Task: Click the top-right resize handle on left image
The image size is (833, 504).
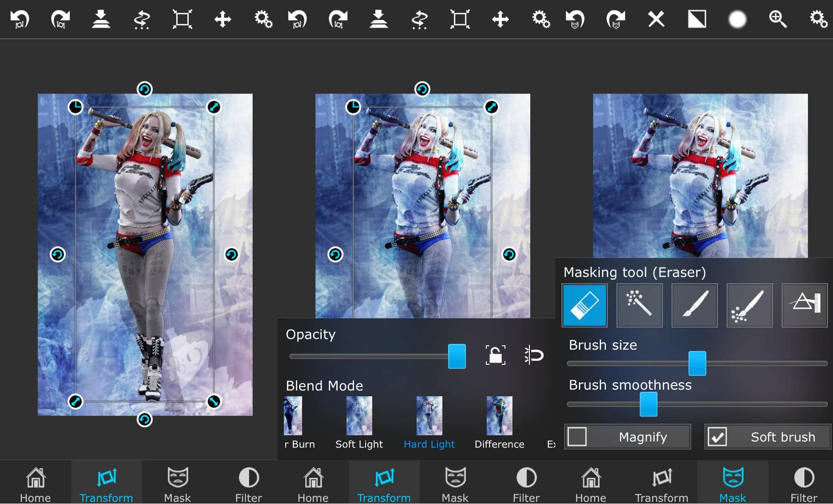Action: 213,107
